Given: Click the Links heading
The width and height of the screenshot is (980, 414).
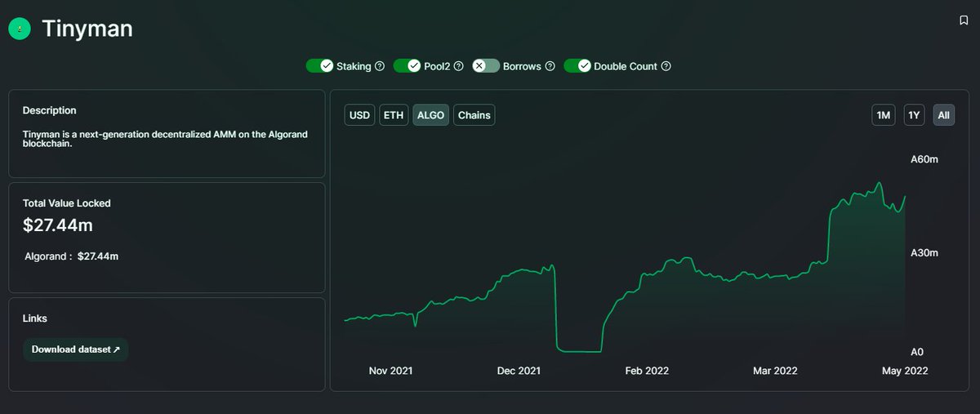Looking at the screenshot, I should coord(35,318).
